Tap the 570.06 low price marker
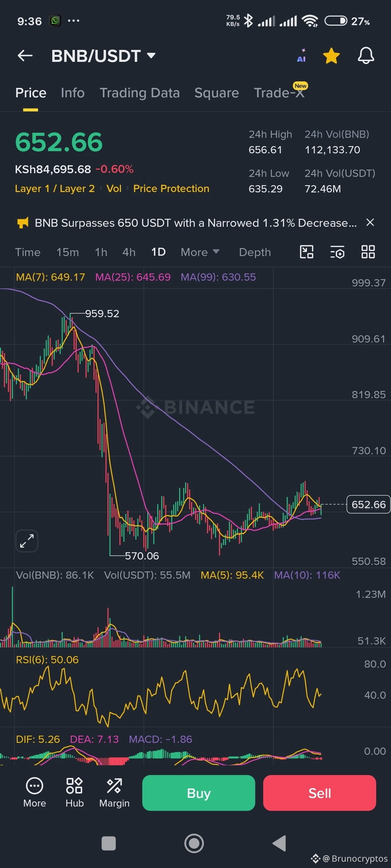The height and width of the screenshot is (868, 391). pos(142,556)
